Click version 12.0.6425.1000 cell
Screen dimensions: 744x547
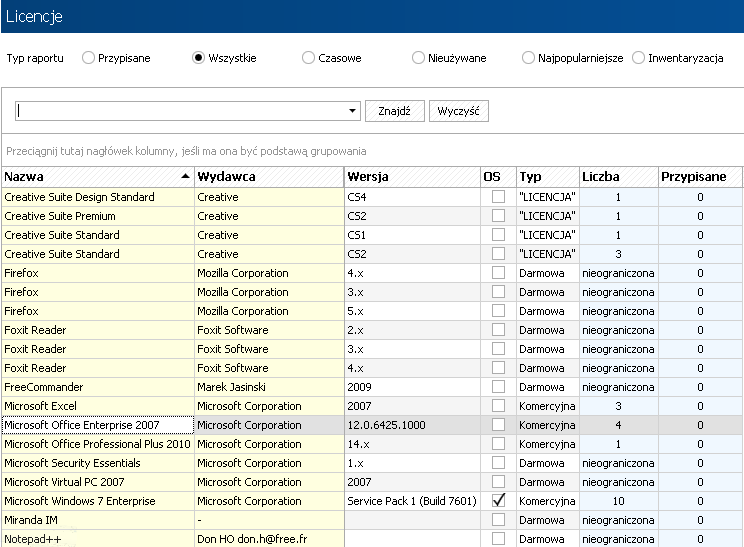coord(412,425)
